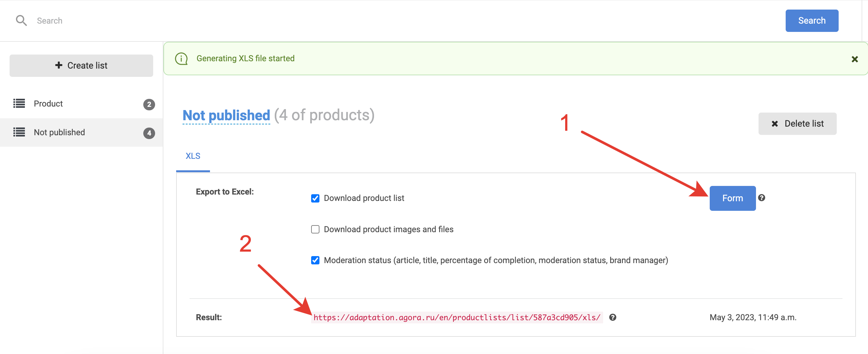This screenshot has height=354, width=868.
Task: Open the Product list in sidebar
Action: (81, 104)
